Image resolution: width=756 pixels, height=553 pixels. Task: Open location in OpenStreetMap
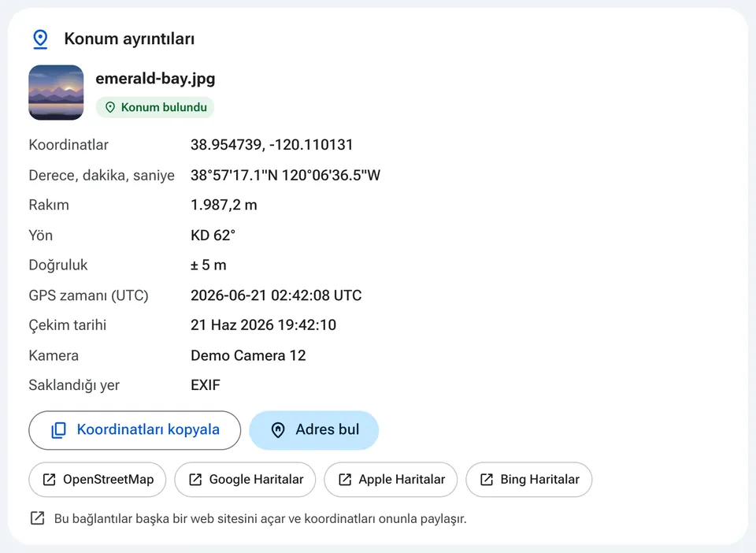click(98, 480)
